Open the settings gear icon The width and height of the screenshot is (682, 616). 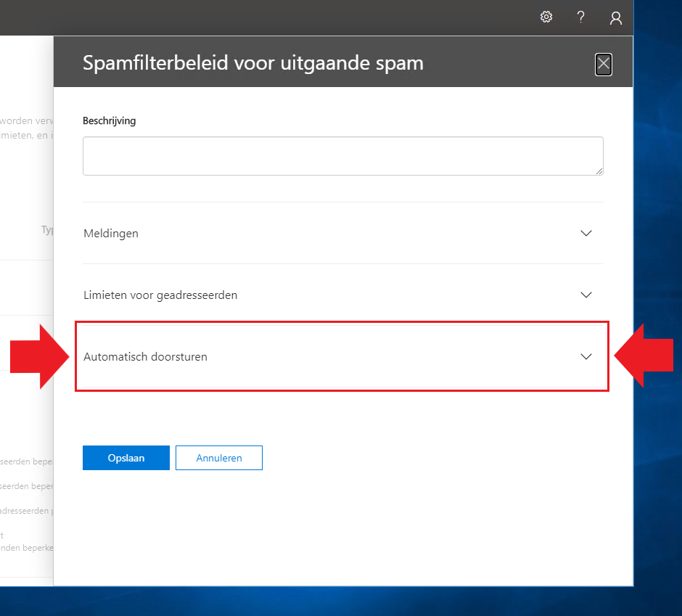coord(546,17)
